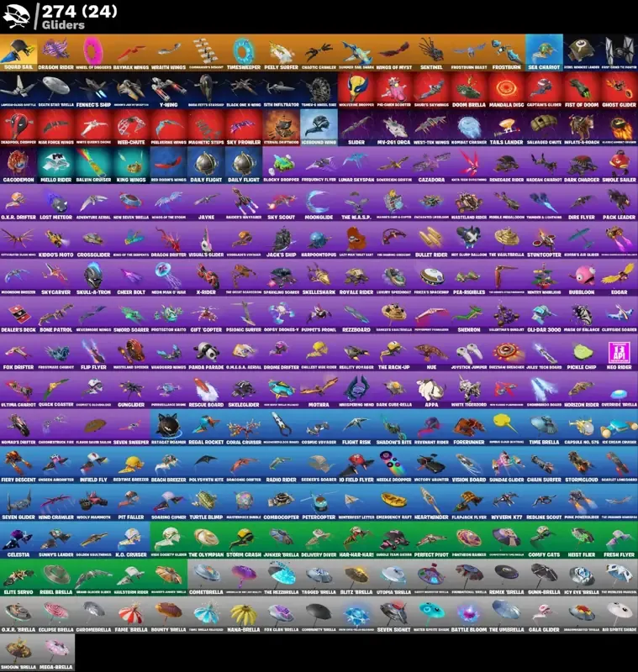Open the Neo Rider glider tile
638x672 pixels.
(620, 352)
